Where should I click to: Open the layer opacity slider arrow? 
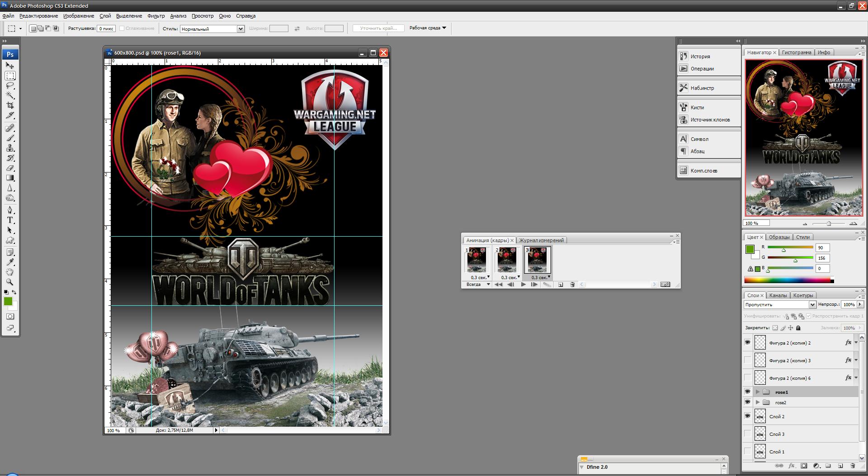point(860,304)
